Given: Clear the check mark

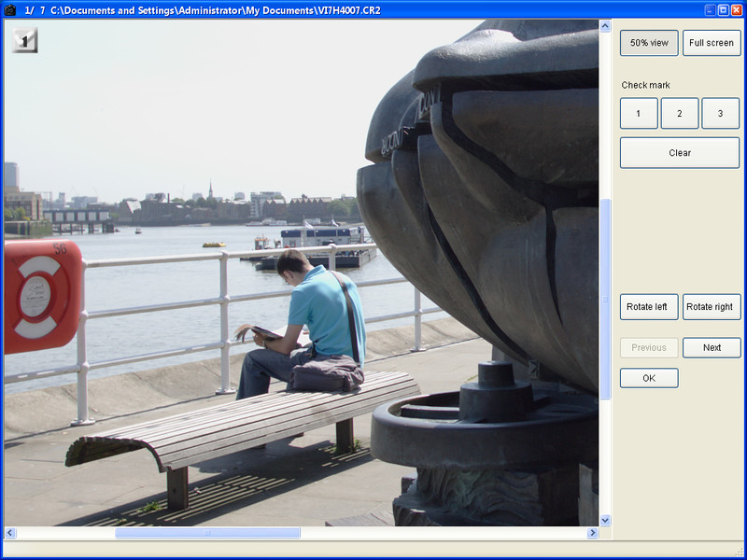Looking at the screenshot, I should (680, 153).
